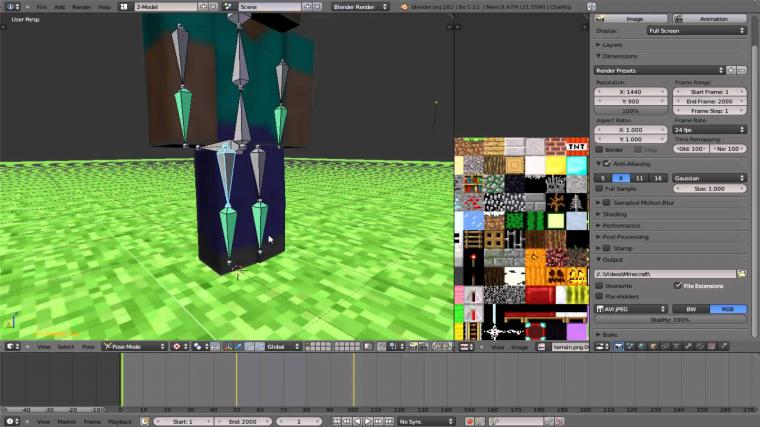Viewport: 760px width, 427px height.
Task: Enable the Stamp checkbox
Action: (x=606, y=248)
